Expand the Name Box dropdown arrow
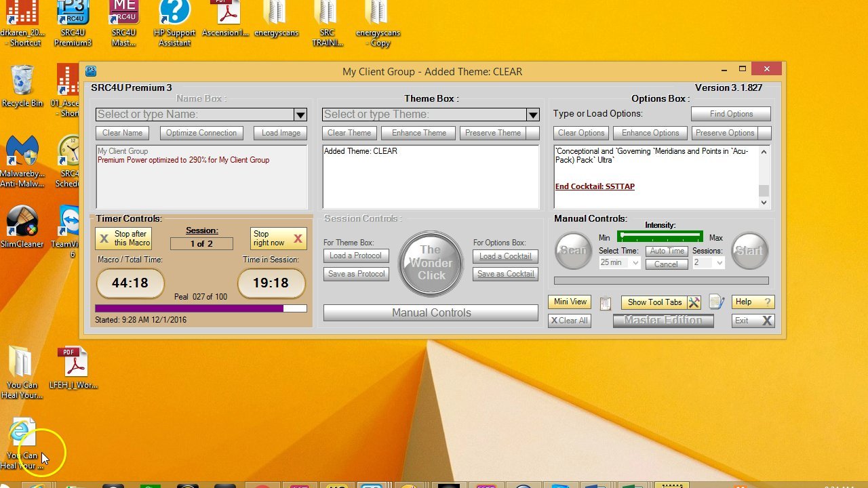 point(300,115)
